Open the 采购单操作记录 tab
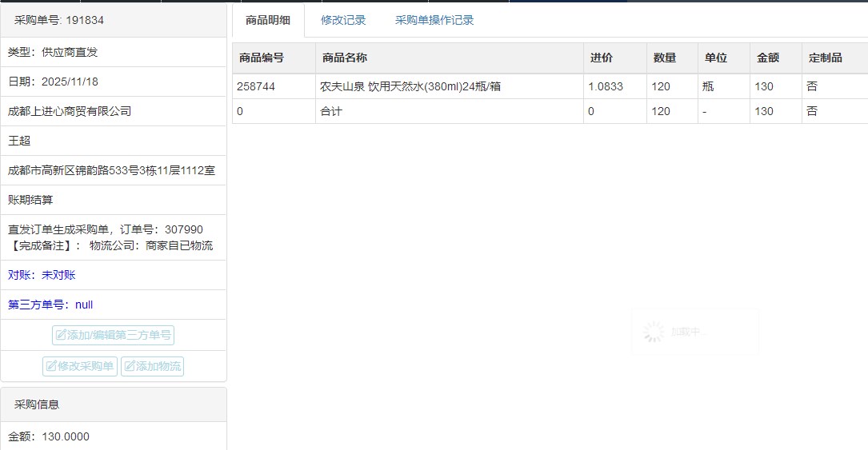868x450 pixels. (434, 21)
